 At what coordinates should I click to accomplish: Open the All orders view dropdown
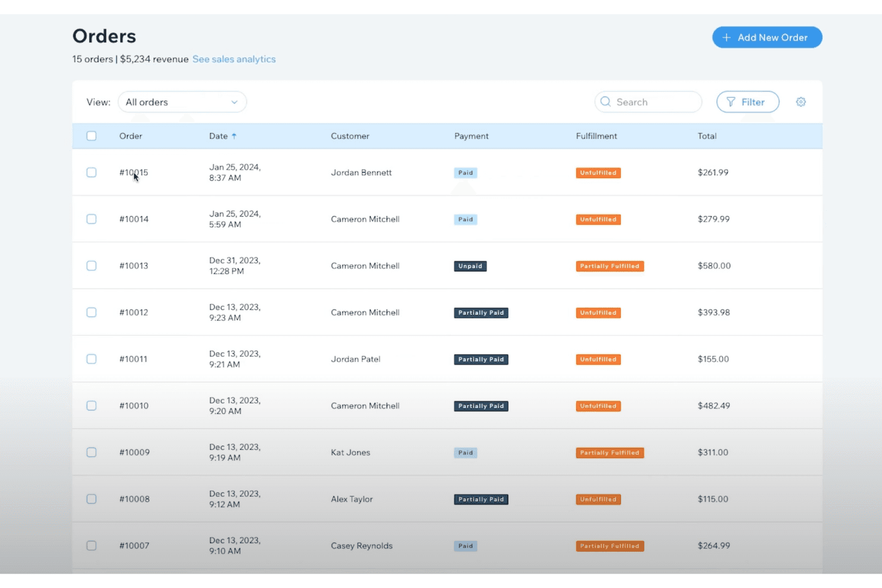(182, 102)
